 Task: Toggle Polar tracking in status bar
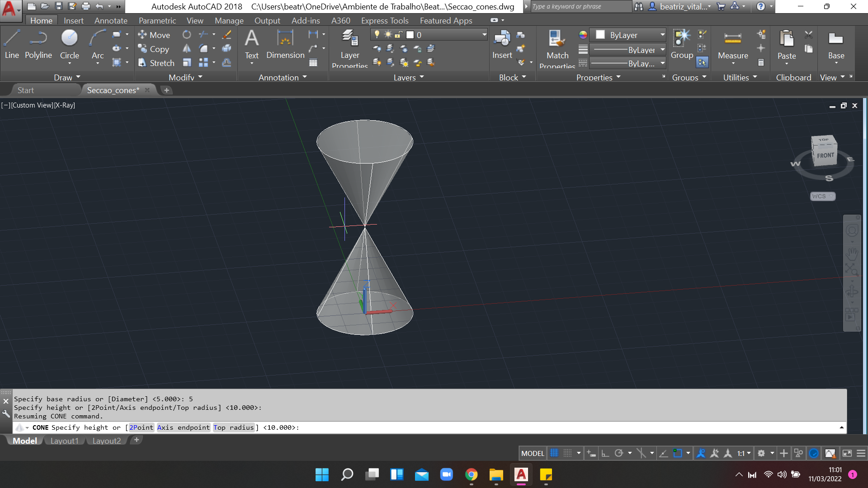pos(619,453)
